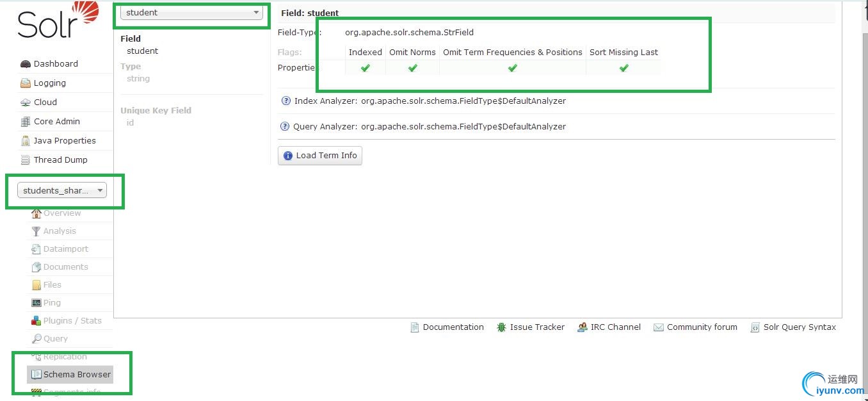Image resolution: width=868 pixels, height=401 pixels.
Task: Open the Files page
Action: 52,285
